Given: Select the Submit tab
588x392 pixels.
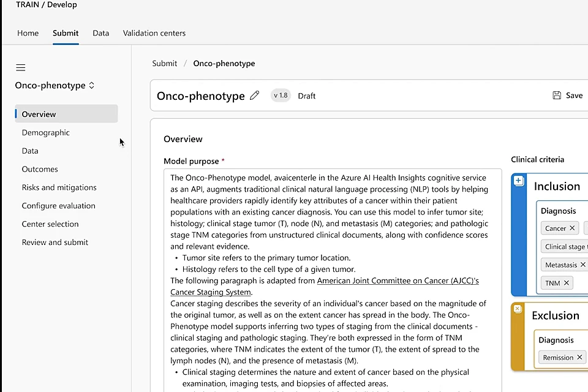Looking at the screenshot, I should [x=66, y=33].
